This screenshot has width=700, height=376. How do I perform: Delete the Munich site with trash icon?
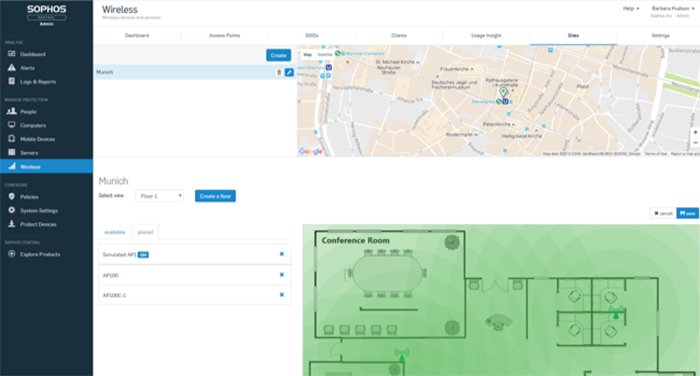tap(279, 72)
